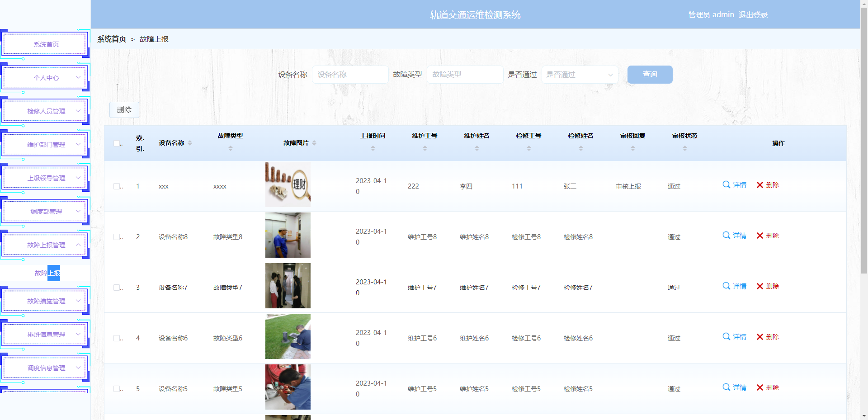Click the 删除 batch delete button

point(124,110)
